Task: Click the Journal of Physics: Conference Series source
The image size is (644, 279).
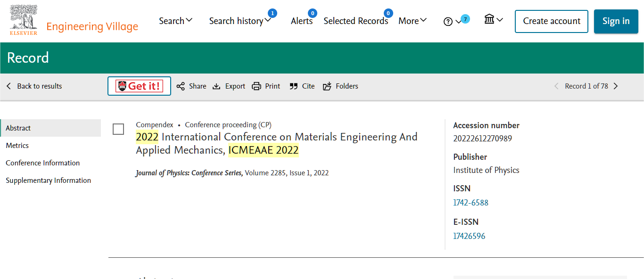Action: click(189, 173)
